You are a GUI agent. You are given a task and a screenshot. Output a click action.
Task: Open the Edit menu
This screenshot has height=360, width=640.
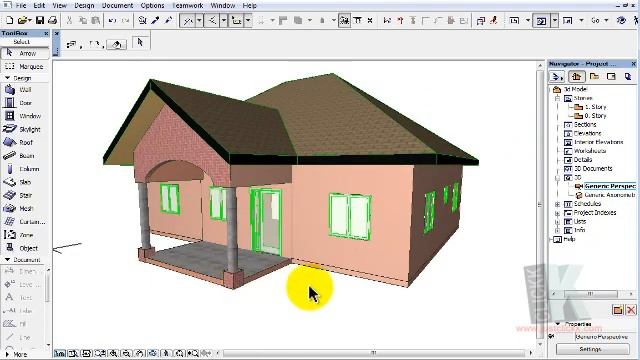tap(39, 5)
